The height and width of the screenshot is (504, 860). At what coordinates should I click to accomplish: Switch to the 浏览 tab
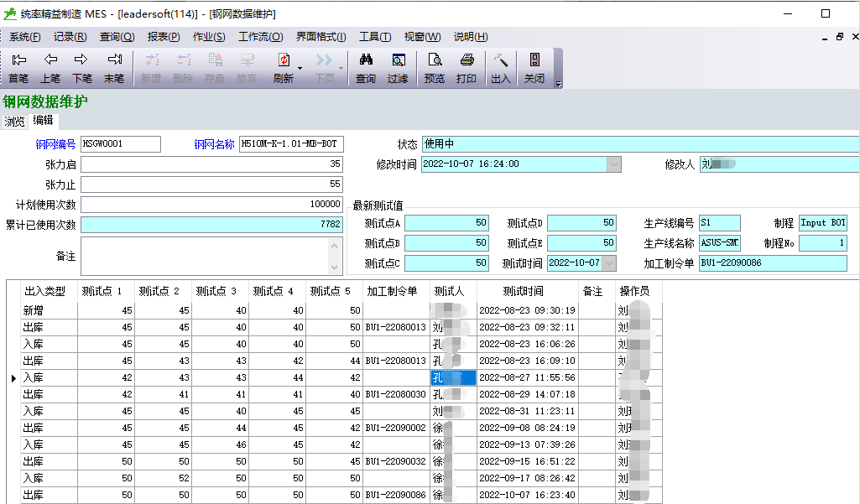pyautogui.click(x=15, y=122)
